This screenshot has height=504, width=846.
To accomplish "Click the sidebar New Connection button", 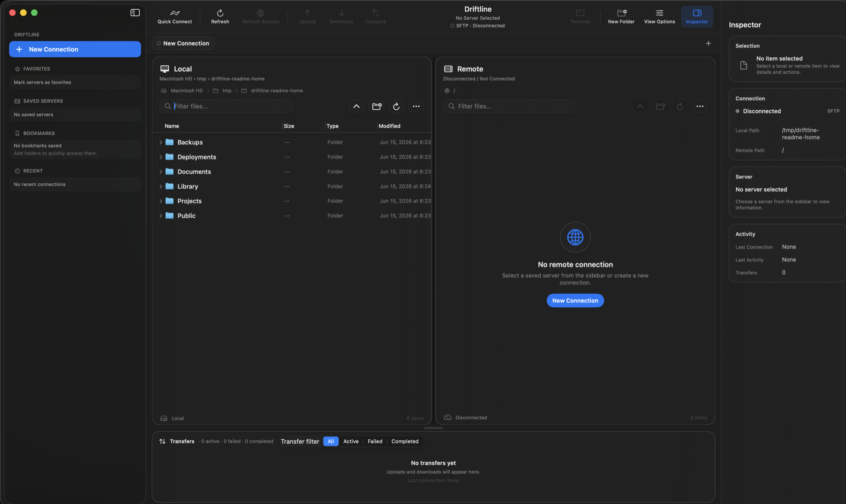I will point(75,49).
